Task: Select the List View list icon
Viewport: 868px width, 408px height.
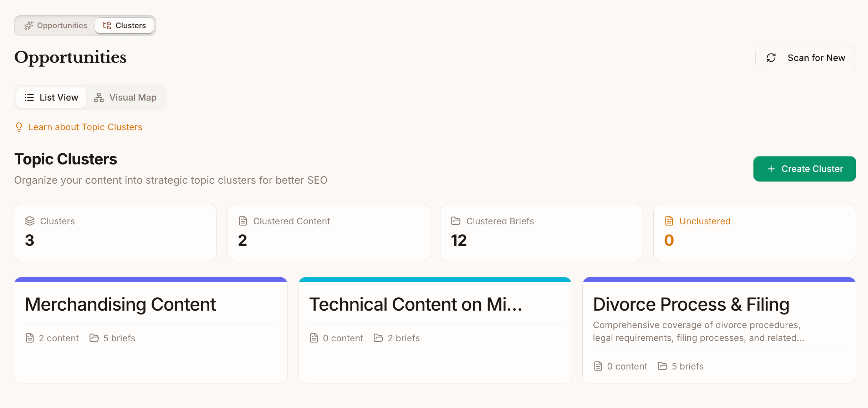Action: pos(29,97)
